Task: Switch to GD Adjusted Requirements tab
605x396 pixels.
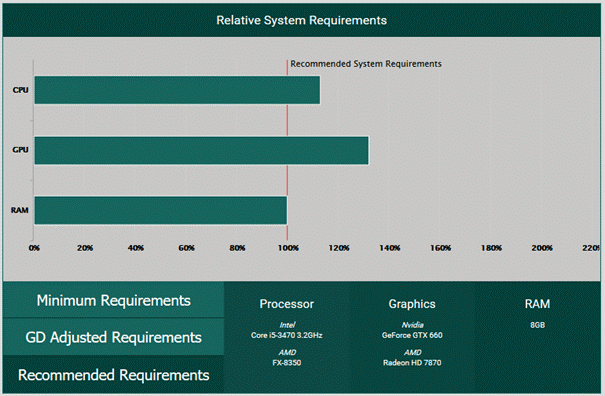Action: pos(113,337)
